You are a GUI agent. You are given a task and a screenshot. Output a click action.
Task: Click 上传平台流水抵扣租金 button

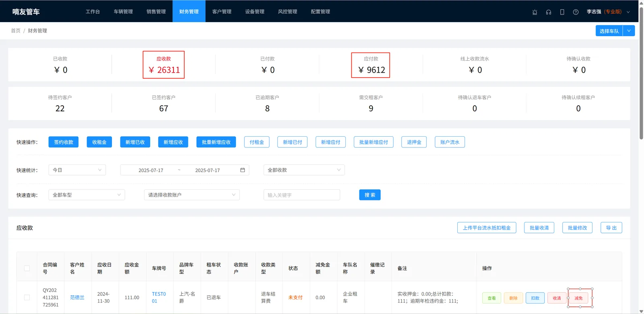pos(487,228)
